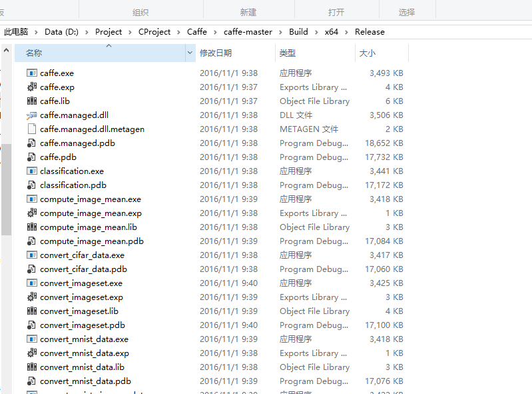
Task: Select the convert_mnist_data.exp icon
Action: coord(31,353)
